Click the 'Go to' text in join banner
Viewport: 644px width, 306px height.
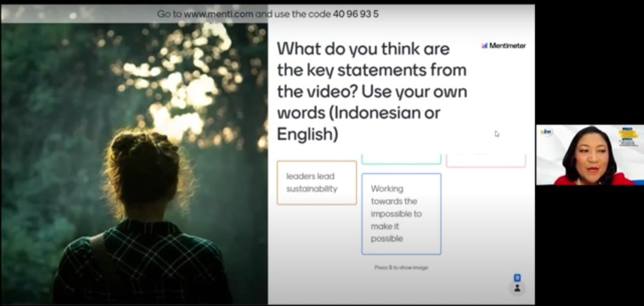click(170, 14)
